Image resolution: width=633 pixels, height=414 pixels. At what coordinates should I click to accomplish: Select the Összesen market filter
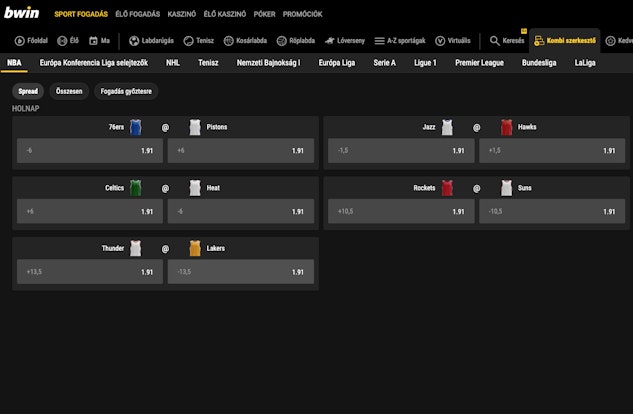pyautogui.click(x=69, y=91)
